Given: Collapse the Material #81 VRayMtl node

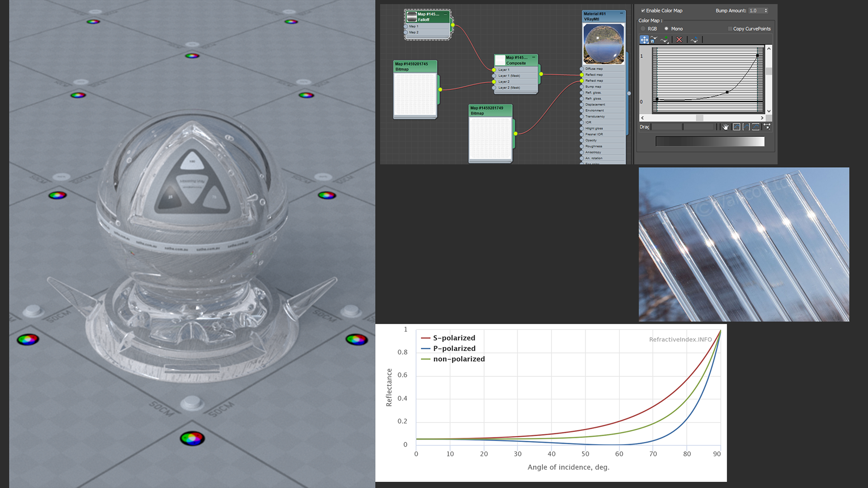Looking at the screenshot, I should coord(621,14).
